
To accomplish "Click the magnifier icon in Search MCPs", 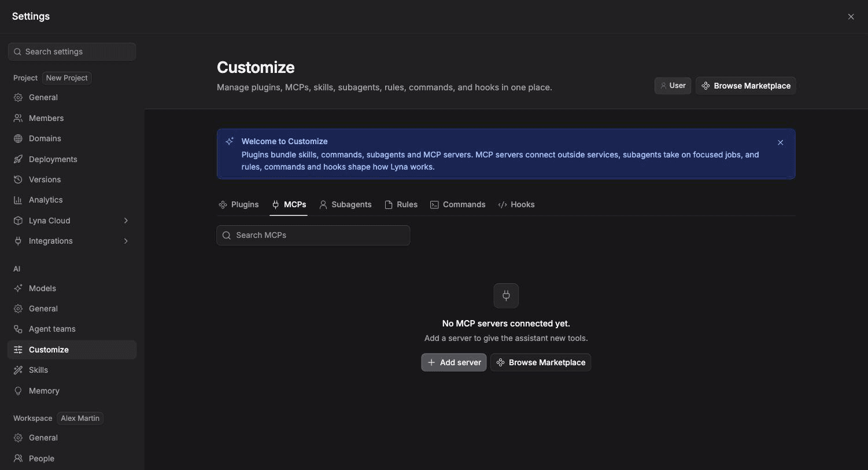I will [227, 235].
